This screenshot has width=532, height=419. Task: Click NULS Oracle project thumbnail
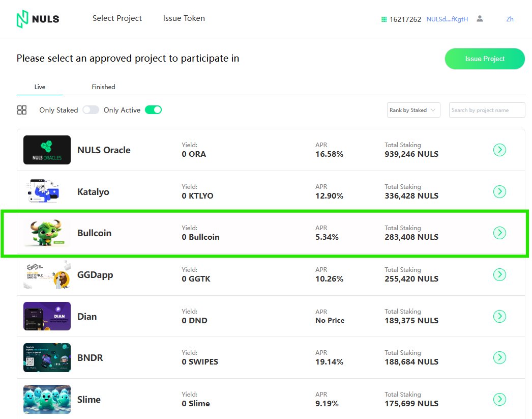point(47,150)
